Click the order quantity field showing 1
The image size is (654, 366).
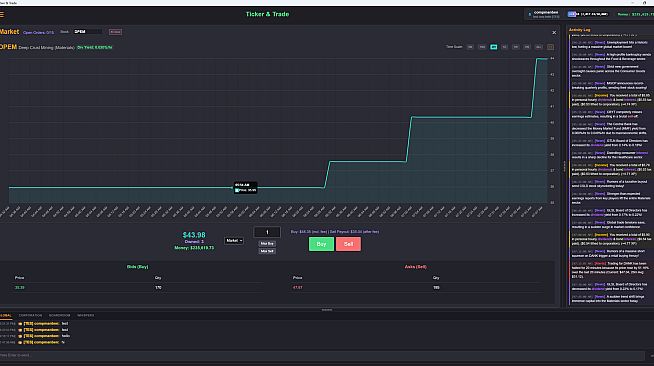click(x=267, y=232)
